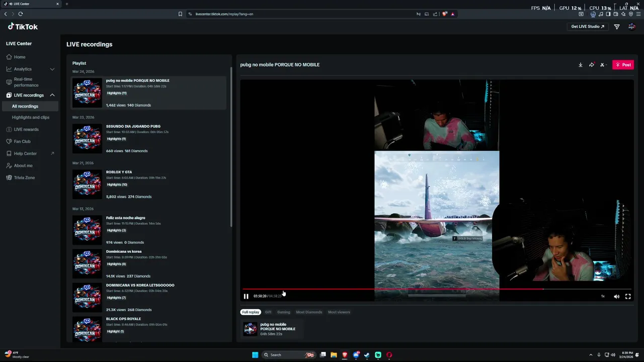Click the Windows taskbar Search box
Viewport: 644px width, 362px height.
tap(290, 355)
